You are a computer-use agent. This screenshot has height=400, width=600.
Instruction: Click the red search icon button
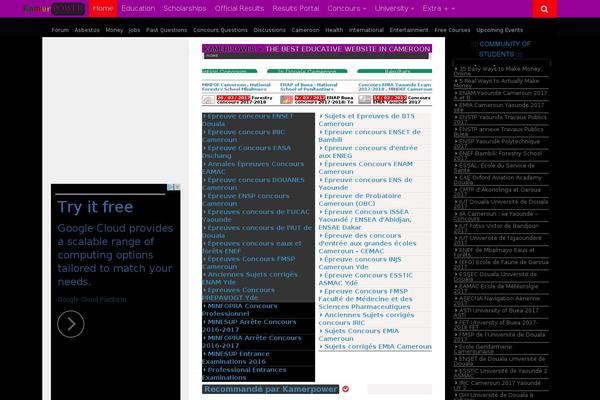(x=544, y=9)
